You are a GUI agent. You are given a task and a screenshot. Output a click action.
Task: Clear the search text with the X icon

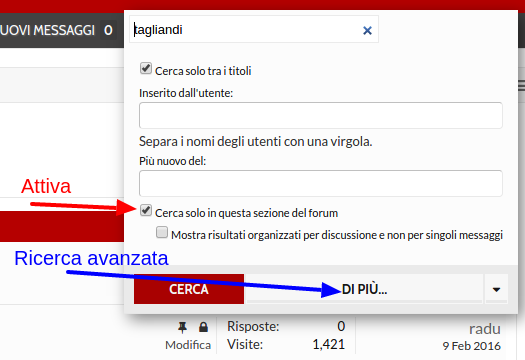(367, 30)
